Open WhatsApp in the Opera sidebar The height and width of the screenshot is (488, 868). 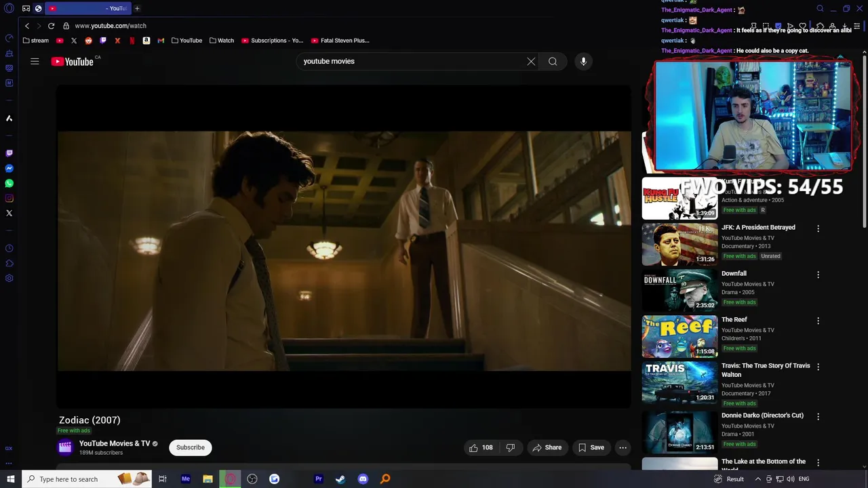pyautogui.click(x=9, y=183)
